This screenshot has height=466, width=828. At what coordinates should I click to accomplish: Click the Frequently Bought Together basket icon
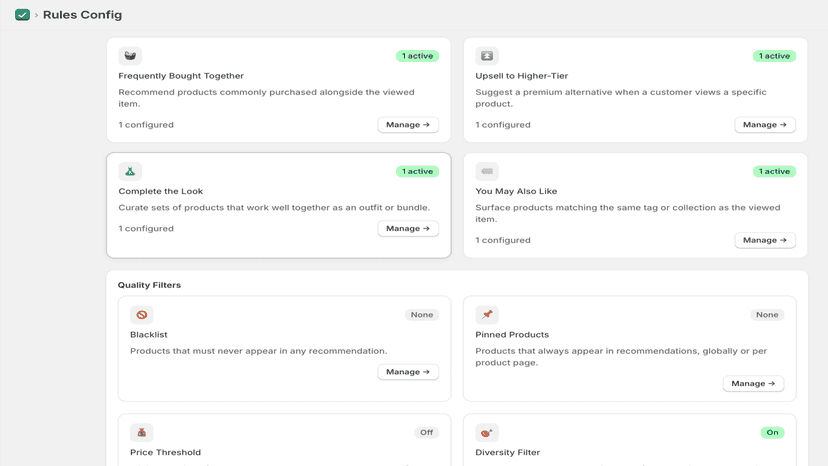click(130, 55)
